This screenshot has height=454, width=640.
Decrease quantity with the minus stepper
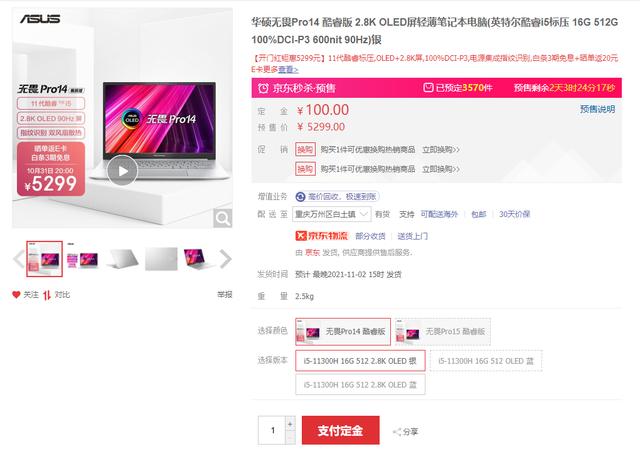[290, 438]
